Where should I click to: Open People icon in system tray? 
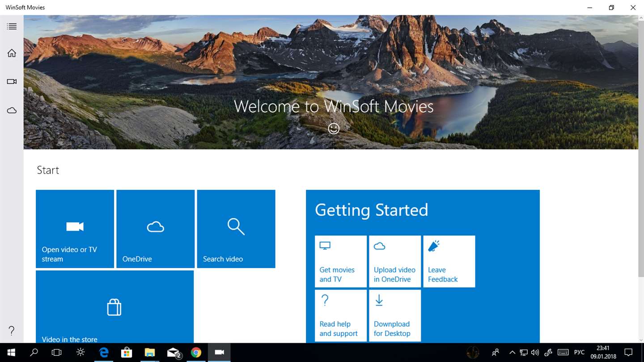[x=495, y=353]
